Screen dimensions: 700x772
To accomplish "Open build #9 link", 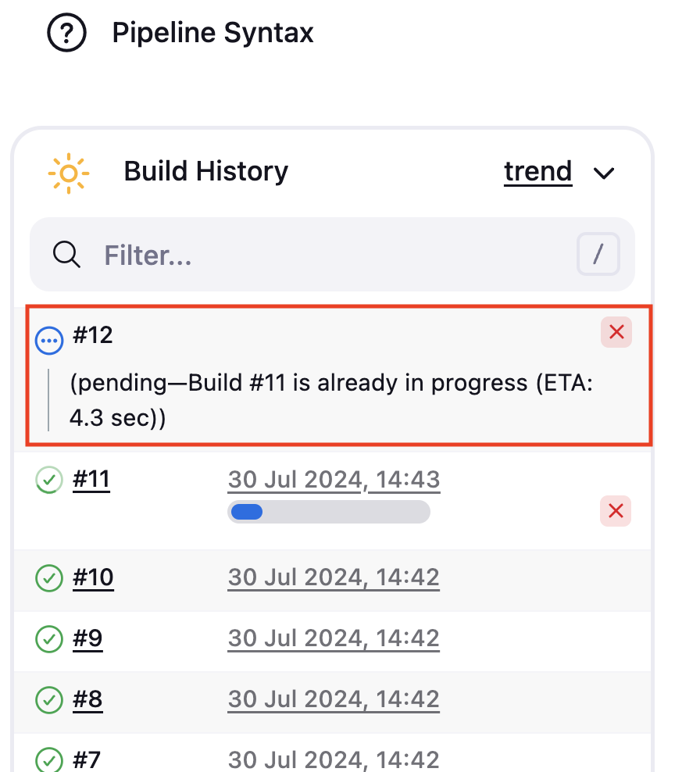I will [87, 638].
